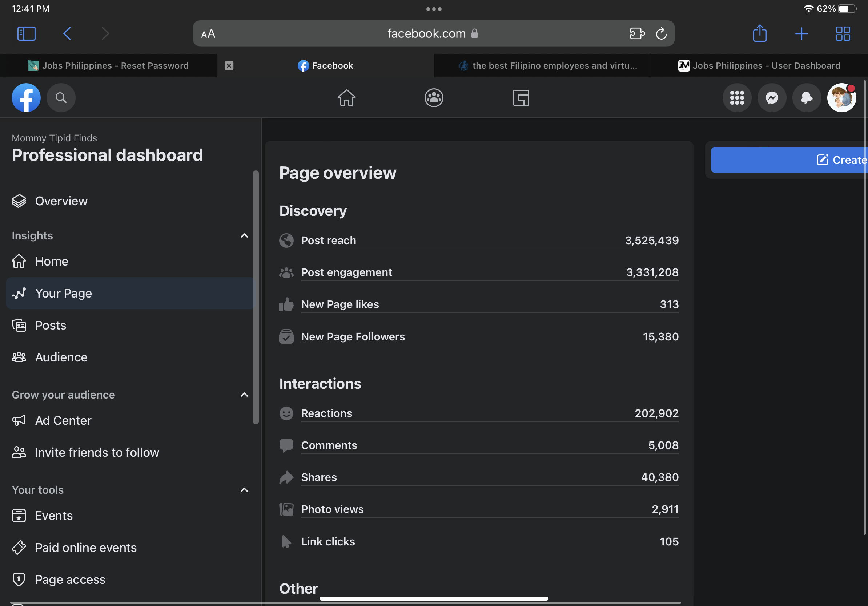Click the Facebook search icon
Viewport: 868px width, 606px height.
coord(61,98)
